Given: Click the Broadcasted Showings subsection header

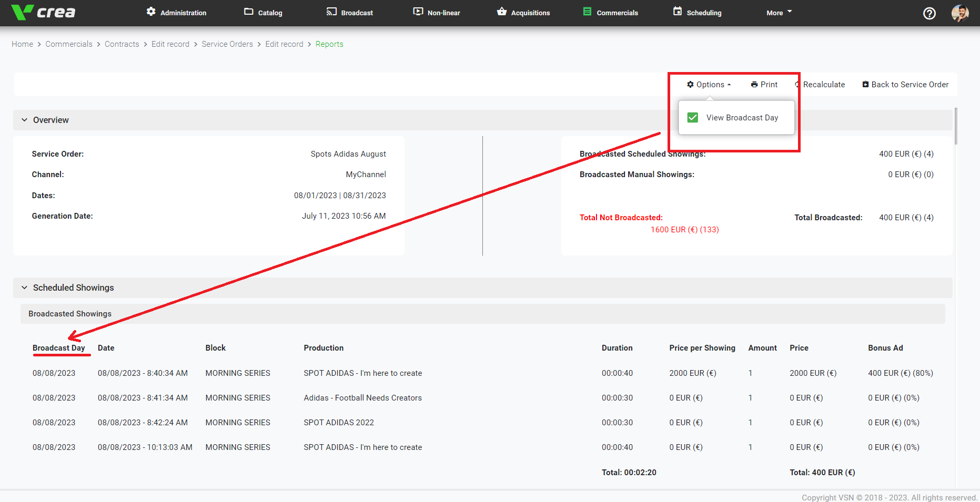Looking at the screenshot, I should tap(483, 314).
